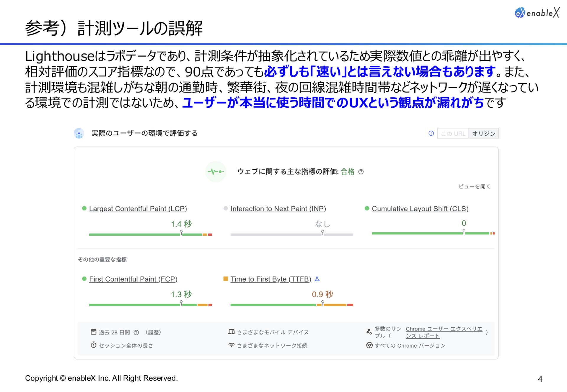Click the calendar icon beside 過去 28 日間

point(93,332)
